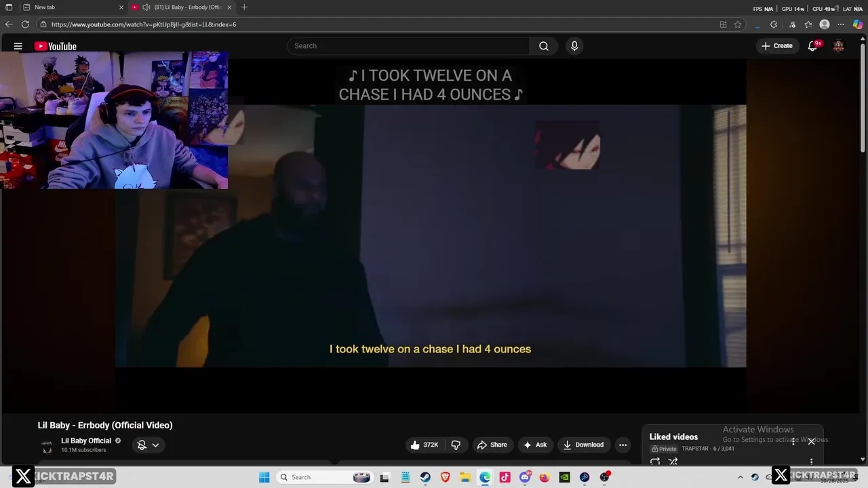868x488 pixels.
Task: Open File Explorer from the taskbar
Action: 465,477
